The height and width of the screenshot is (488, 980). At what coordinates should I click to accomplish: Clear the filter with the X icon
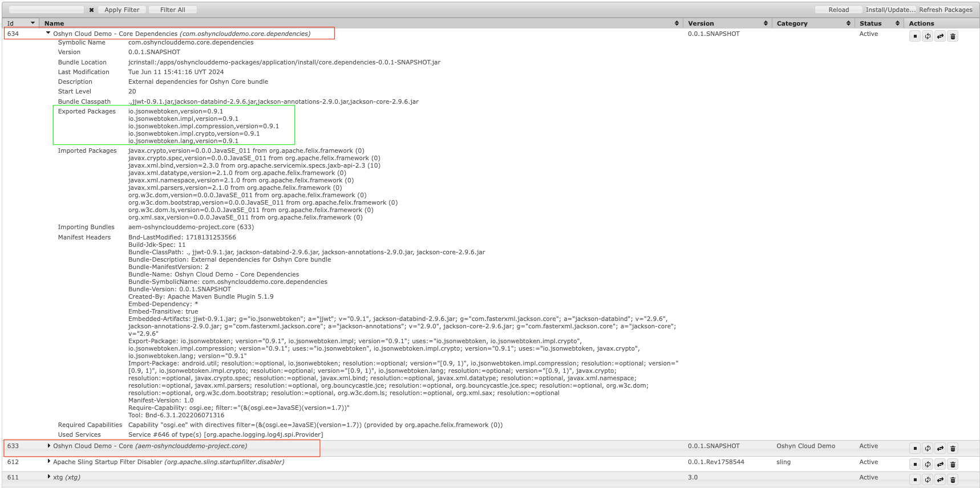click(91, 10)
